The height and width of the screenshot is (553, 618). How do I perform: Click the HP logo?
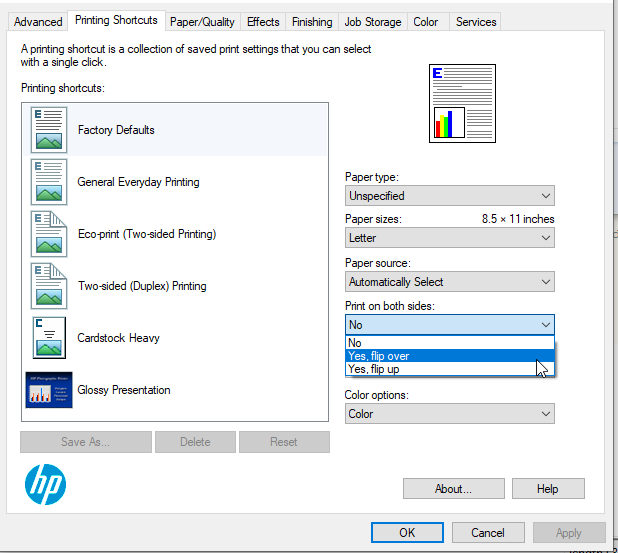45,485
